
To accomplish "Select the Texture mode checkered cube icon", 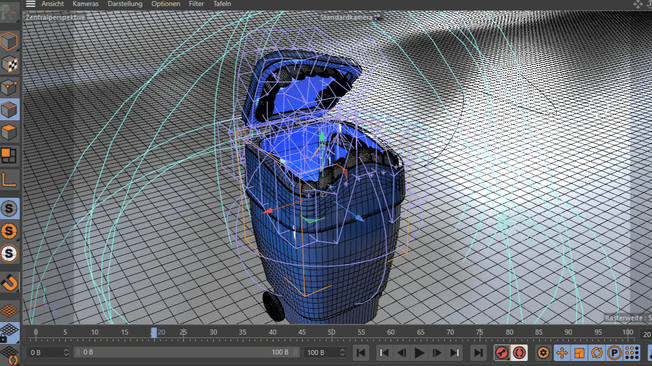I will point(9,64).
